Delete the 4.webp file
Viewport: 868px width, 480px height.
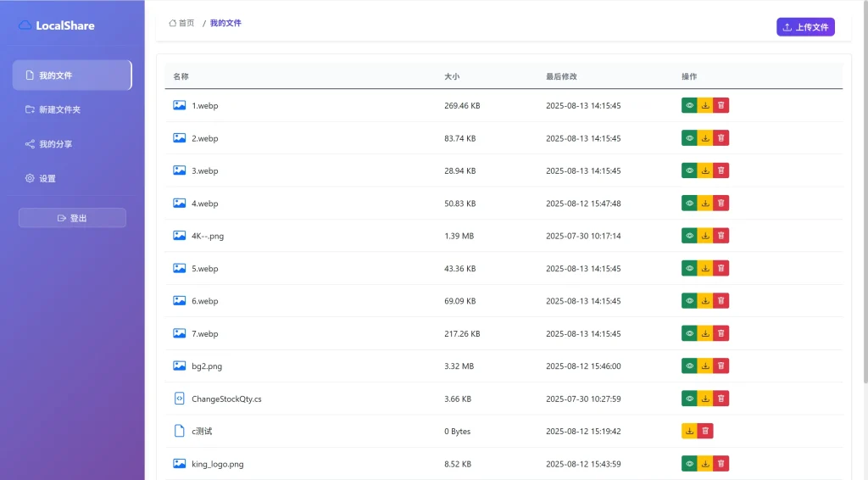tap(721, 204)
